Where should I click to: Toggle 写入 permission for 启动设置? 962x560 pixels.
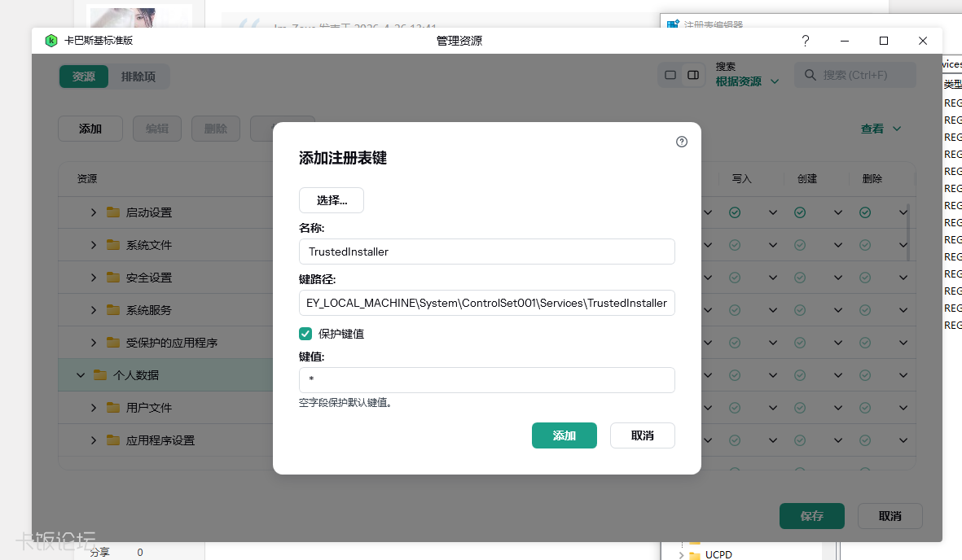click(735, 212)
